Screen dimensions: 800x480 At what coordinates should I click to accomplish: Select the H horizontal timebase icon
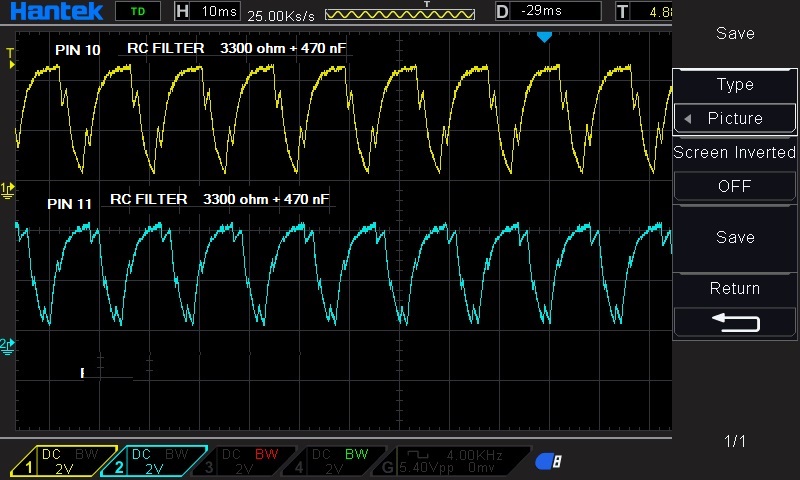point(182,11)
